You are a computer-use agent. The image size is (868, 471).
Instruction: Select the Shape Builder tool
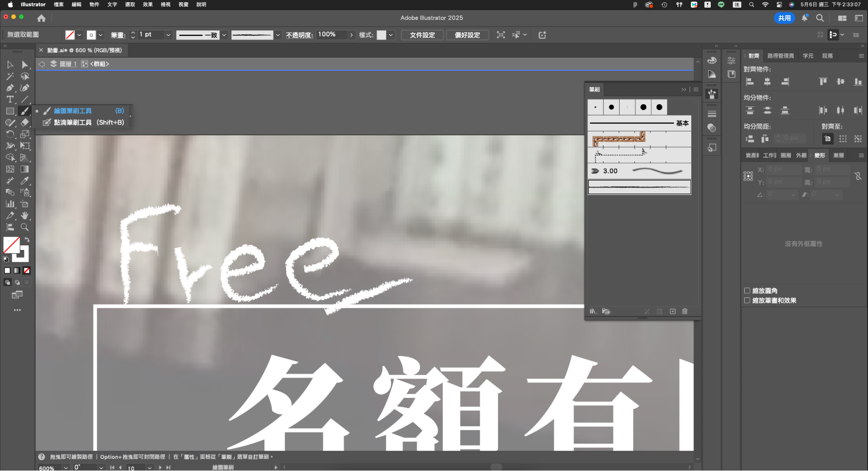[x=10, y=158]
